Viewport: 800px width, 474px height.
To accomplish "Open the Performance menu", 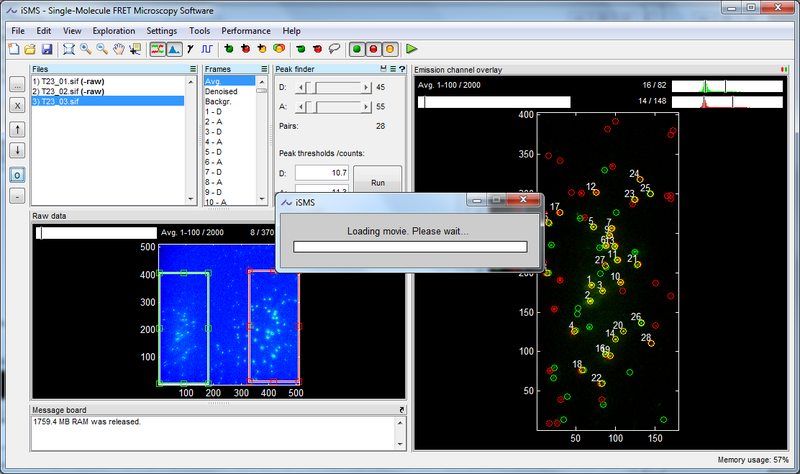I will [245, 31].
